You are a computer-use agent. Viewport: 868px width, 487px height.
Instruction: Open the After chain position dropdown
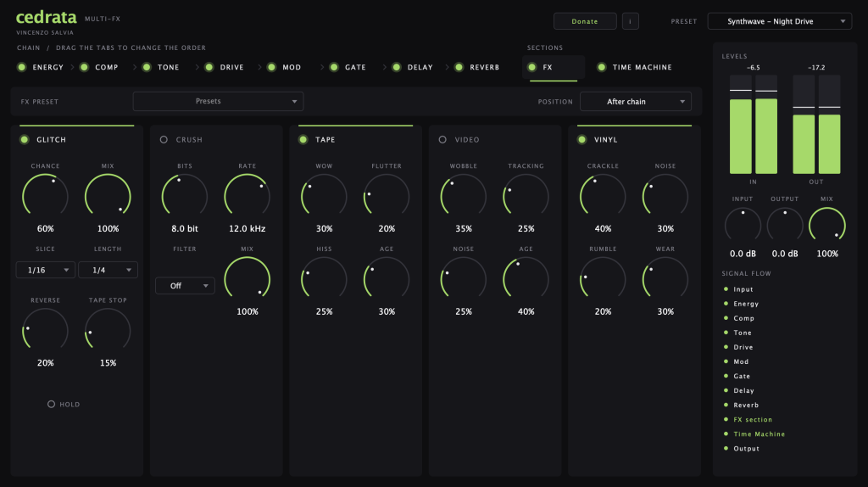coord(636,102)
